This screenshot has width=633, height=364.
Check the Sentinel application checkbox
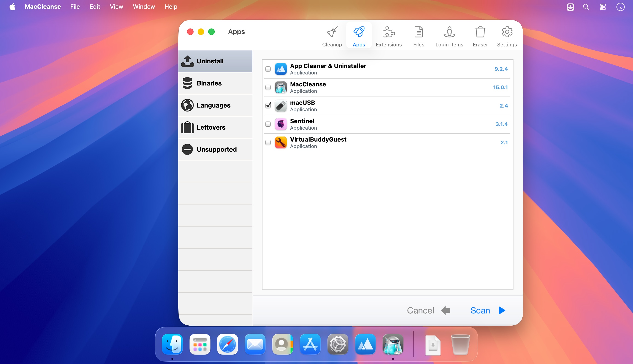pyautogui.click(x=268, y=124)
